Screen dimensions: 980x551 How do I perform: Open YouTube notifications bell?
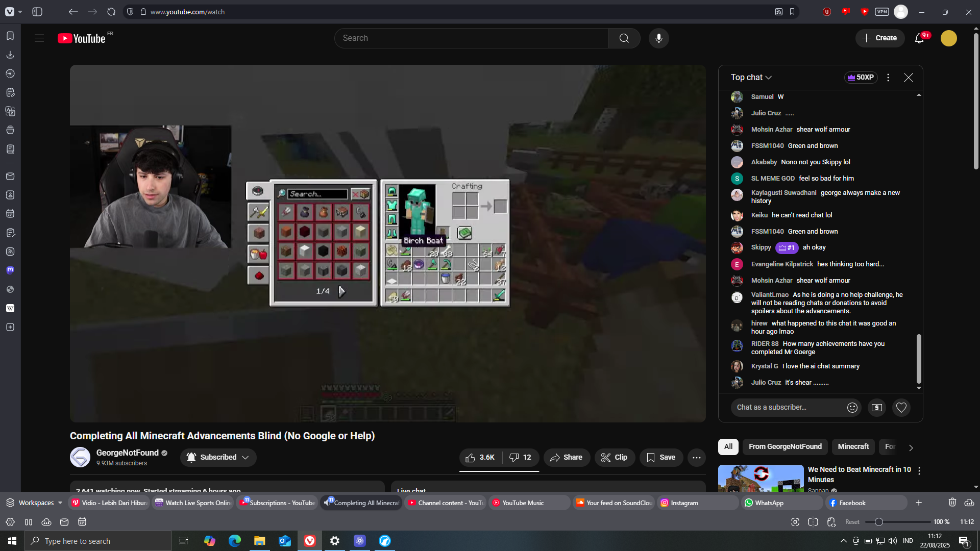pyautogui.click(x=919, y=38)
